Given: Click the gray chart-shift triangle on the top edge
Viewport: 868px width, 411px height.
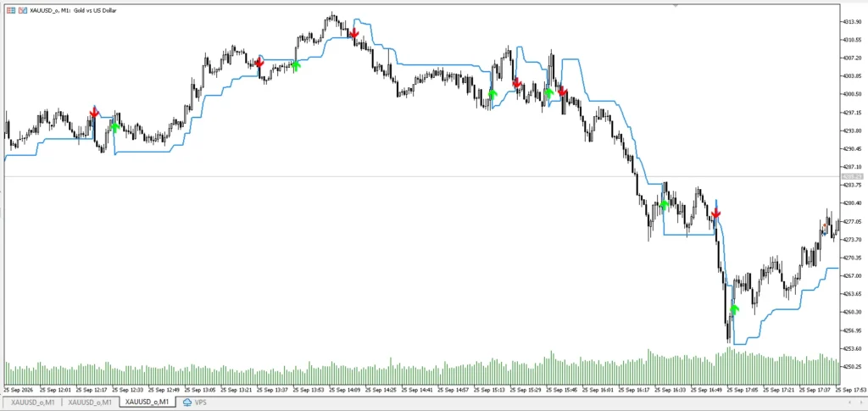Looking at the screenshot, I should [x=675, y=6].
